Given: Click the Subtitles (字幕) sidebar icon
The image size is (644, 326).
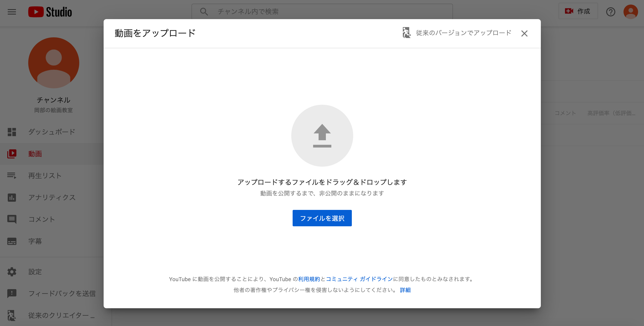Looking at the screenshot, I should tap(12, 241).
